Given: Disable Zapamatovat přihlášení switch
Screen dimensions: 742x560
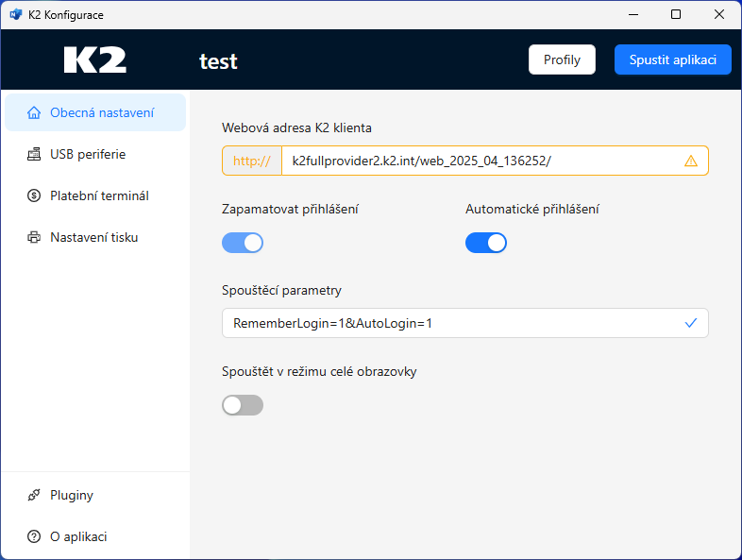Looking at the screenshot, I should 243,243.
